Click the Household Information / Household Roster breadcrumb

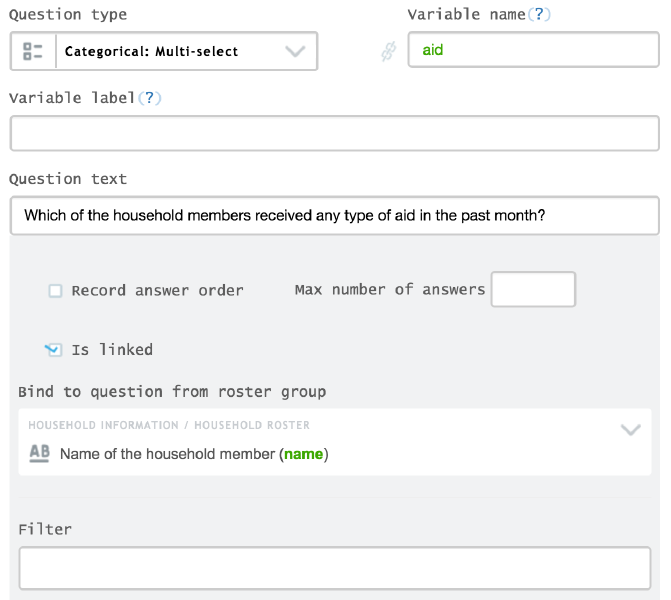click(x=168, y=425)
